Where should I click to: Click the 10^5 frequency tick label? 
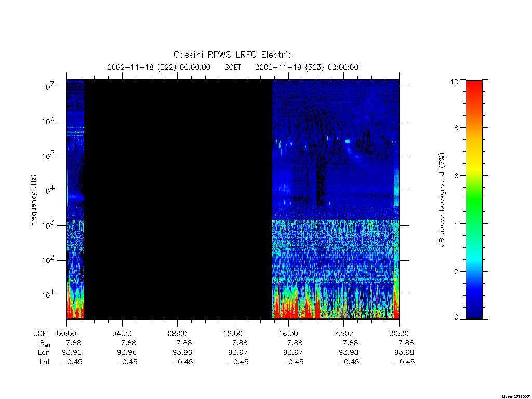tap(48, 155)
